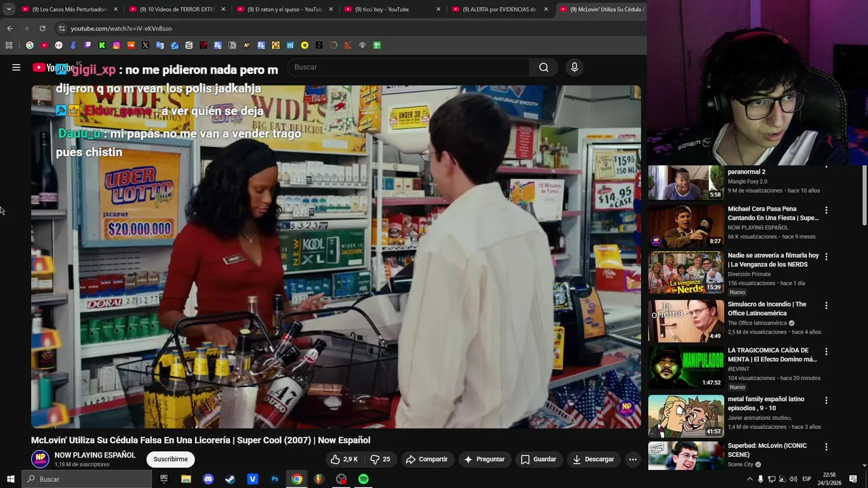This screenshot has width=868, height=488.
Task: Close the Los Casos Más Perturbadores tab
Action: 115,9
